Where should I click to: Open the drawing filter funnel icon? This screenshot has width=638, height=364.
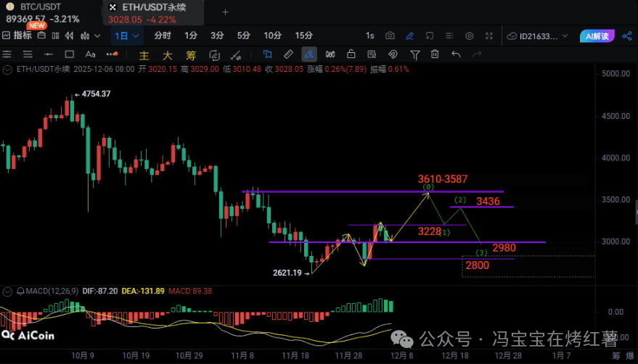tap(414, 54)
